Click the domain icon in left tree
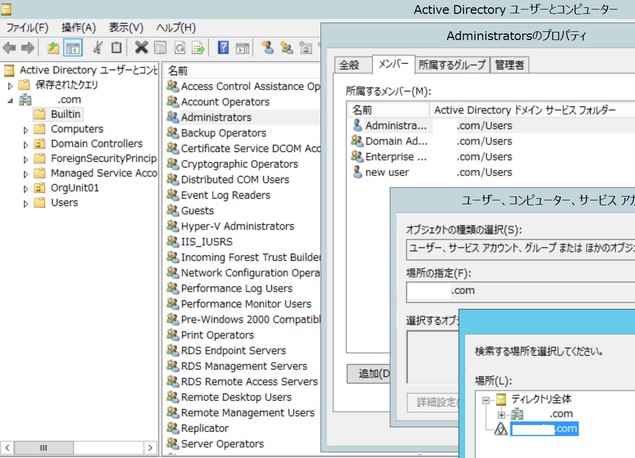635x458 pixels. pyautogui.click(x=25, y=100)
